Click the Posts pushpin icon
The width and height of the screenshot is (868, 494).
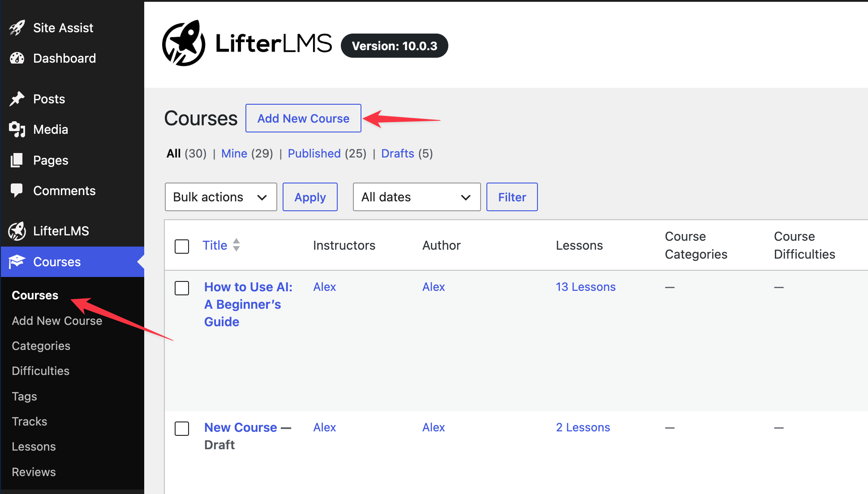pyautogui.click(x=17, y=99)
